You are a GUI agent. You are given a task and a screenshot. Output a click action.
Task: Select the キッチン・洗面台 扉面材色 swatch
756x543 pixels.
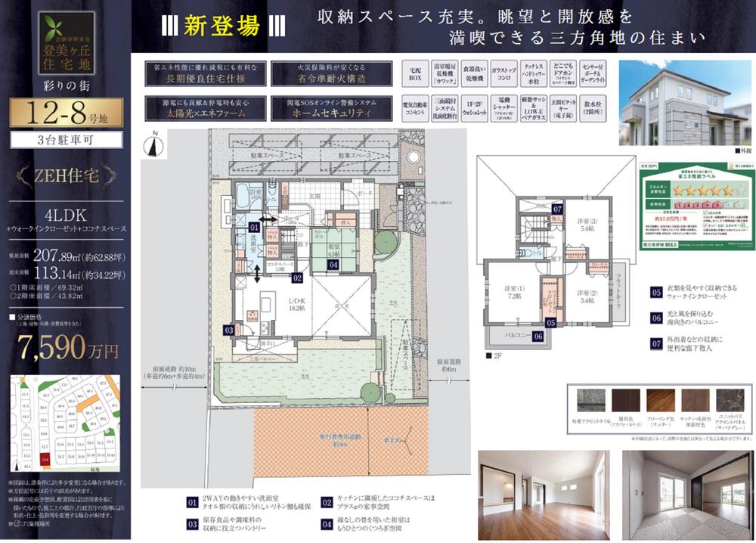pyautogui.click(x=696, y=401)
